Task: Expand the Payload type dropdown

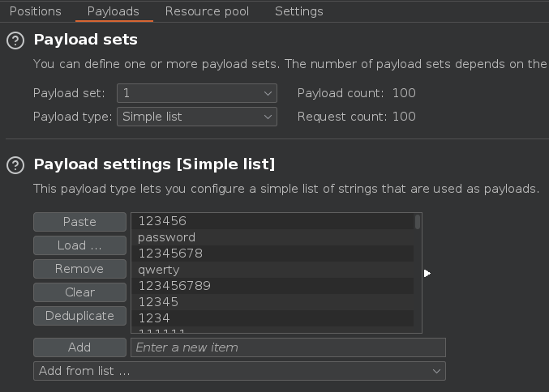Action: pos(197,117)
